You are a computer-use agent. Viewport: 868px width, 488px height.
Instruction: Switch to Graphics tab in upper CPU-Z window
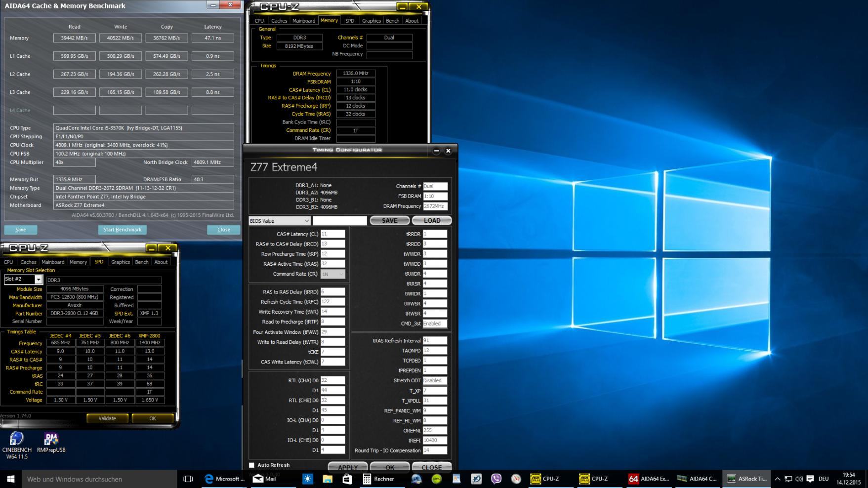371,21
